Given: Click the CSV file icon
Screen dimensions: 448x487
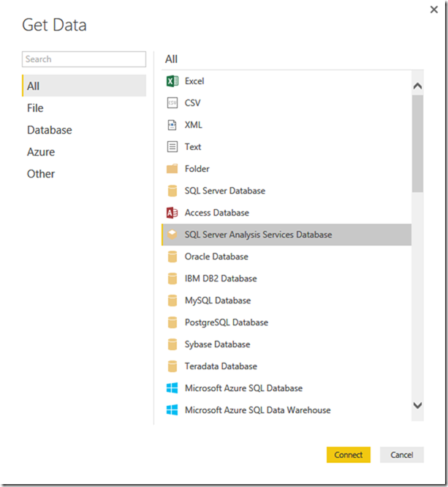Looking at the screenshot, I should point(172,103).
